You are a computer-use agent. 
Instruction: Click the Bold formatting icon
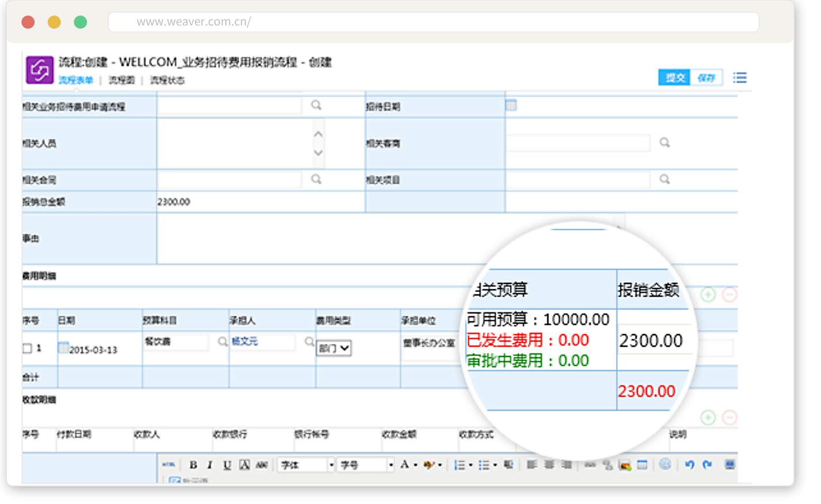(194, 465)
